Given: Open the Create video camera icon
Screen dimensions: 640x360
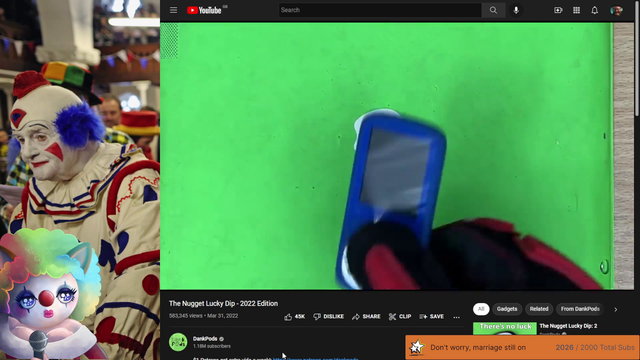Looking at the screenshot, I should (558, 10).
